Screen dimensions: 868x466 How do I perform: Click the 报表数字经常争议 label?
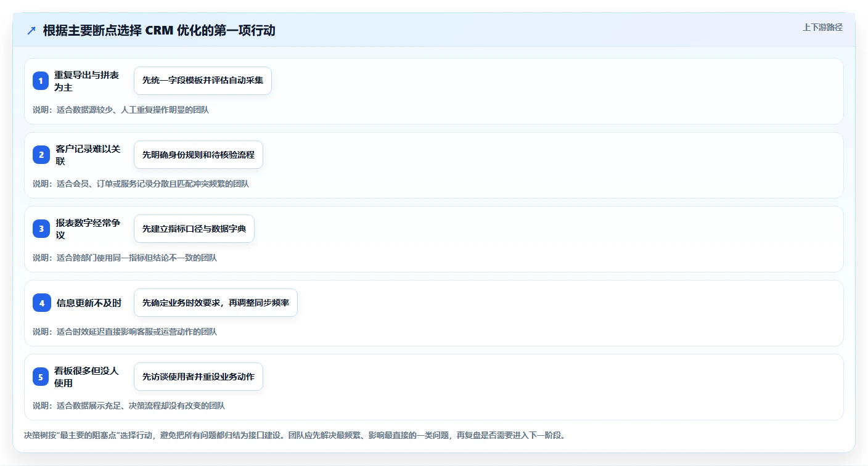88,229
